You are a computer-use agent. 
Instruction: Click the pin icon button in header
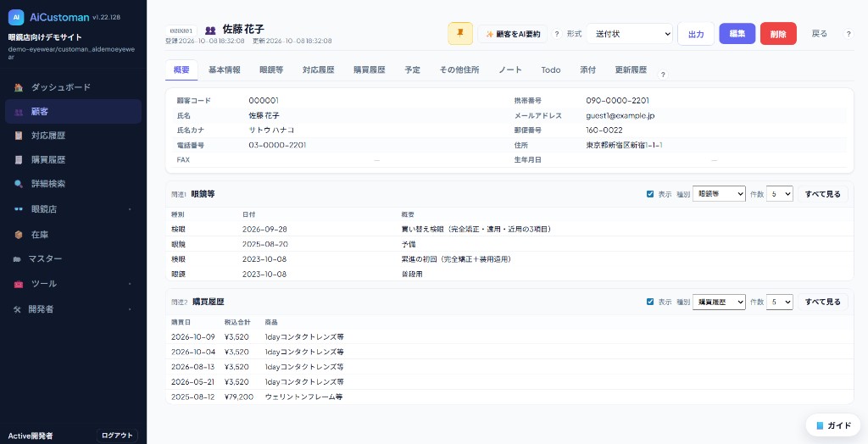coord(460,34)
